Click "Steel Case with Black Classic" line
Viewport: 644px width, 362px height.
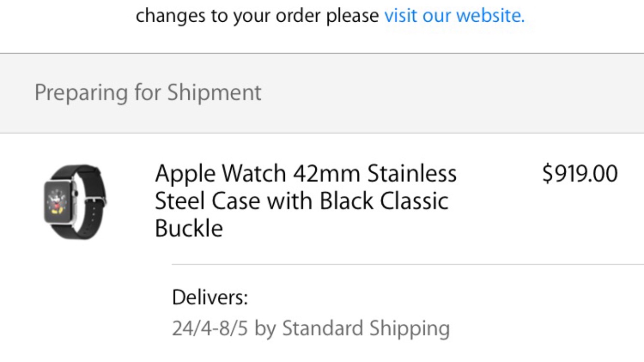(301, 201)
